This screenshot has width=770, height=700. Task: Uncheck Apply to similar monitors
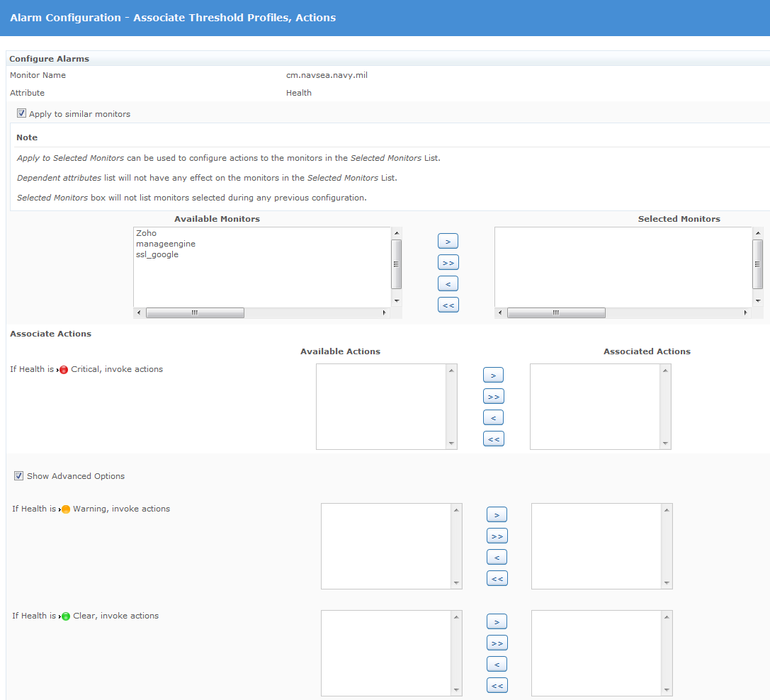pyautogui.click(x=22, y=113)
